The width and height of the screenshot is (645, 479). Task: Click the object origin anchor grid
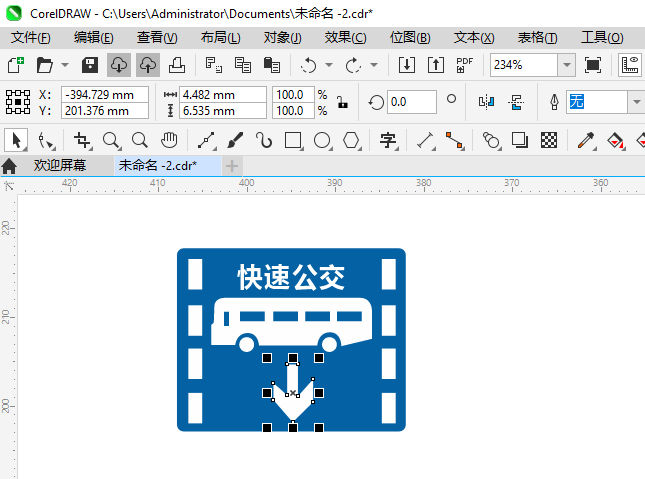(x=18, y=102)
